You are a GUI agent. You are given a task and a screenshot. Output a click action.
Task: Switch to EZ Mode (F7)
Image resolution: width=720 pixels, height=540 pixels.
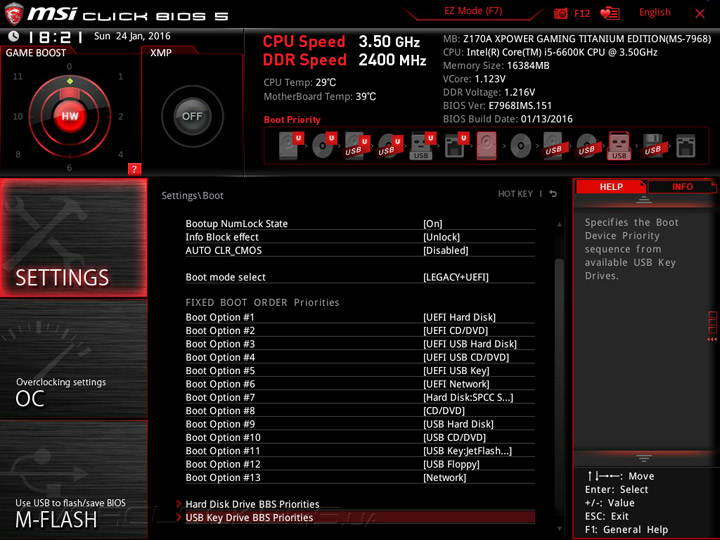coord(473,11)
